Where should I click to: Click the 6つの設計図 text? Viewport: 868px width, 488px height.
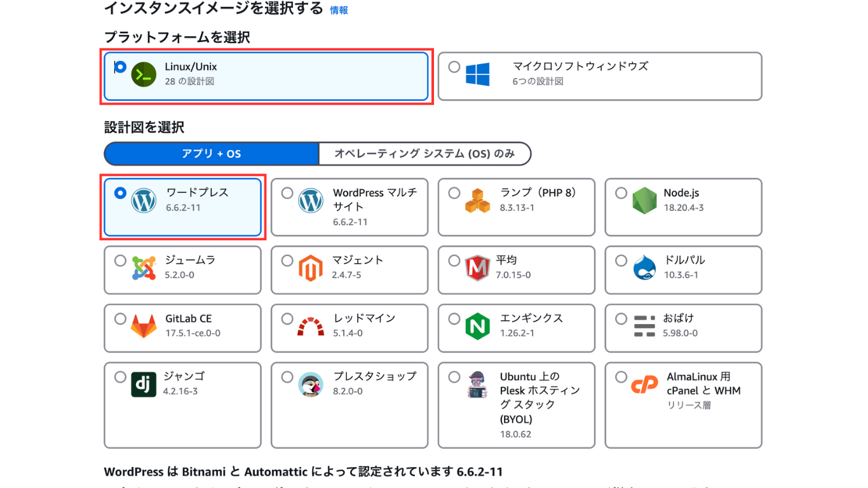click(x=538, y=81)
